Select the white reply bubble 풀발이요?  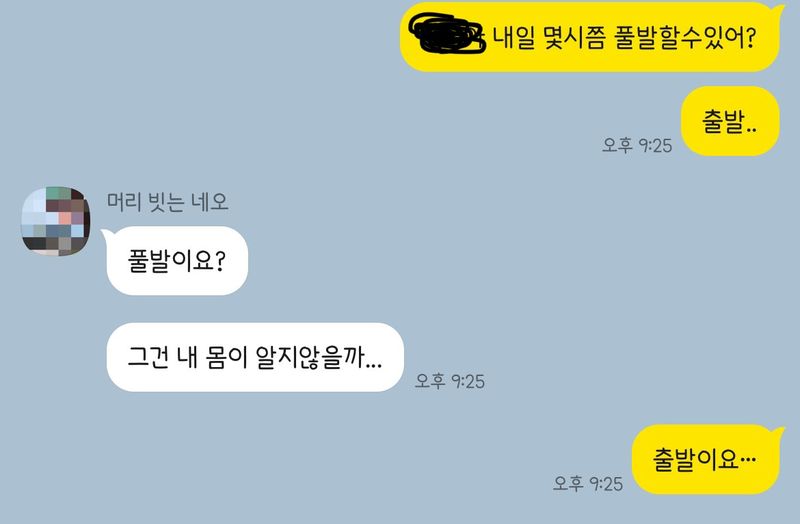click(x=177, y=260)
